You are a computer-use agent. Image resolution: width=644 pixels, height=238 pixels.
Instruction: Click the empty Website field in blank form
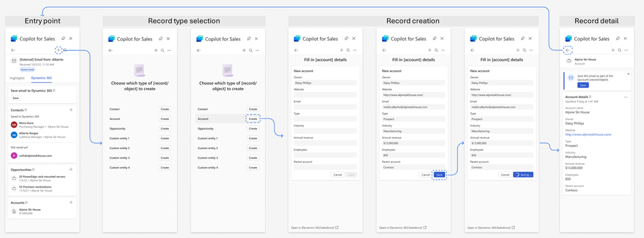point(325,95)
